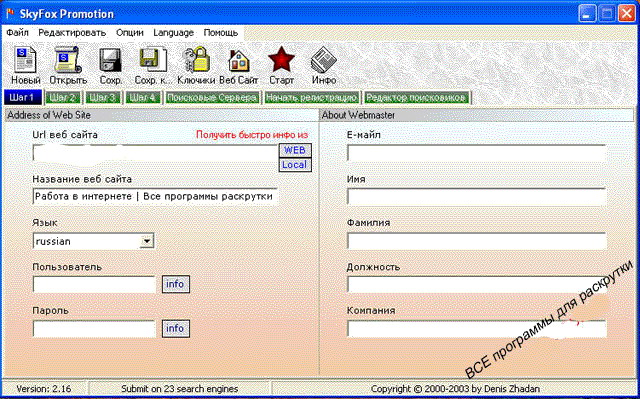Open the Редактор поисковиков tab
Viewport: 640px width, 399px height.
coord(416,98)
